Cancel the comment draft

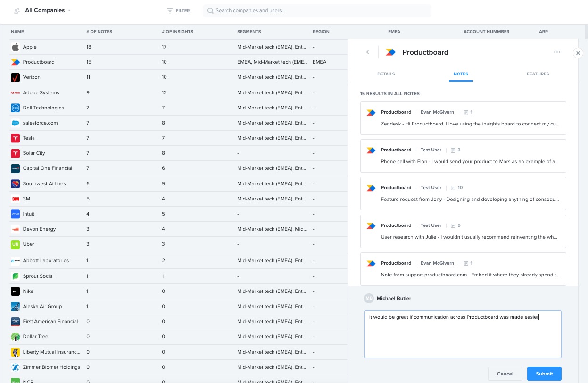click(x=505, y=374)
